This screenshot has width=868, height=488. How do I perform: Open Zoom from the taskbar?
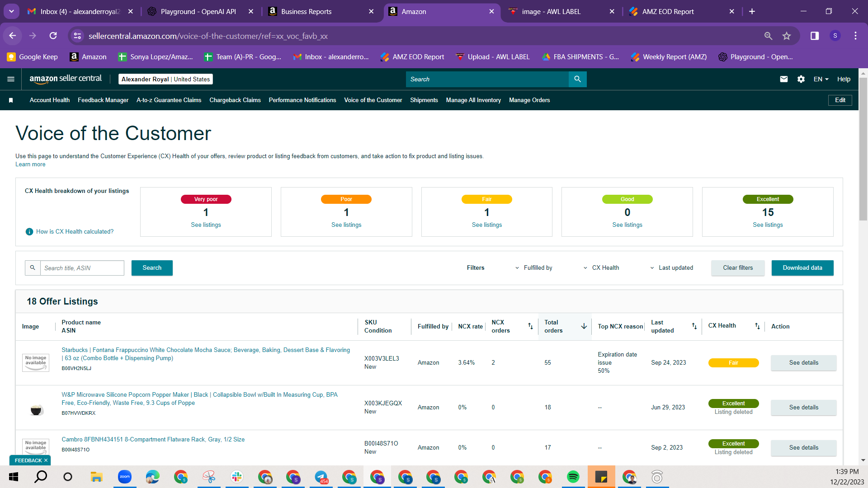click(124, 477)
